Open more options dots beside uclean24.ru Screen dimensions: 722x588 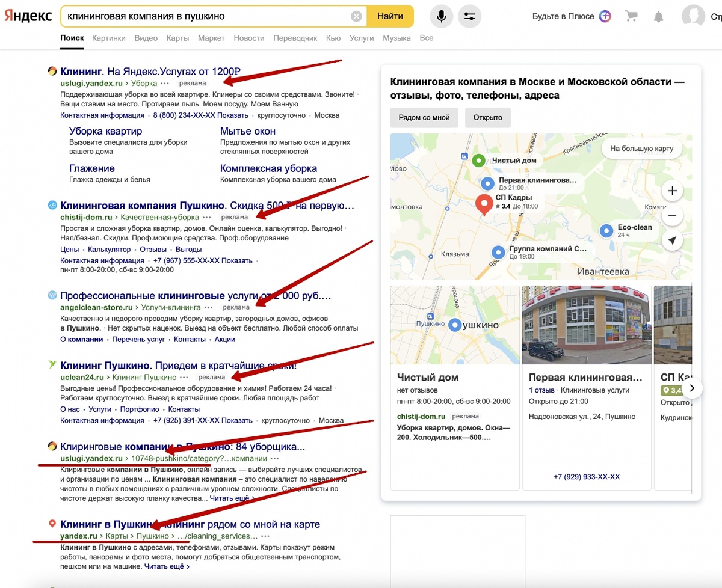185,378
